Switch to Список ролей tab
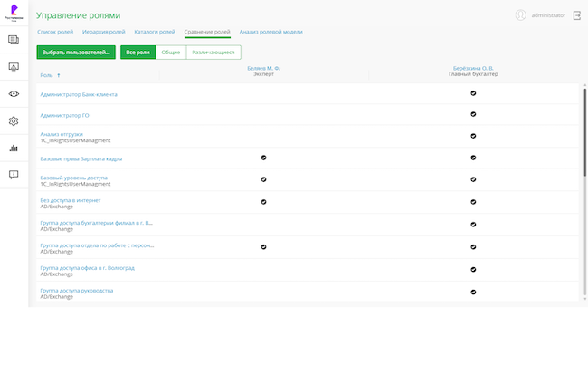Image resolution: width=588 pixels, height=365 pixels. click(x=55, y=32)
